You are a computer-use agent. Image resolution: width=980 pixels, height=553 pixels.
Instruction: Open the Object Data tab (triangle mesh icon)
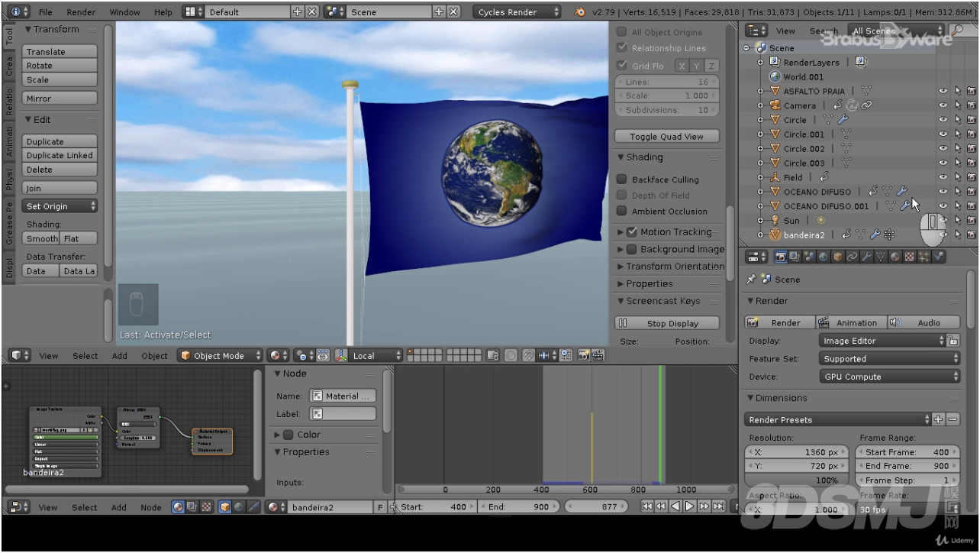coord(882,257)
